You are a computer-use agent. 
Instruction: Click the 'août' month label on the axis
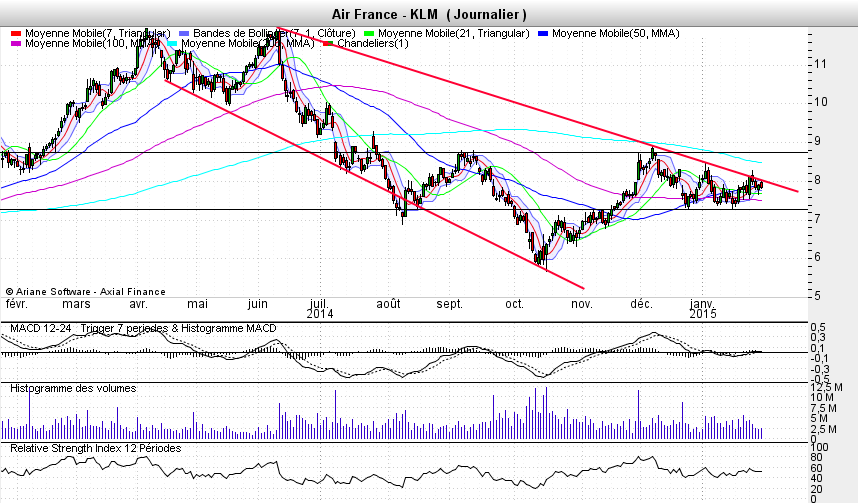(x=389, y=304)
